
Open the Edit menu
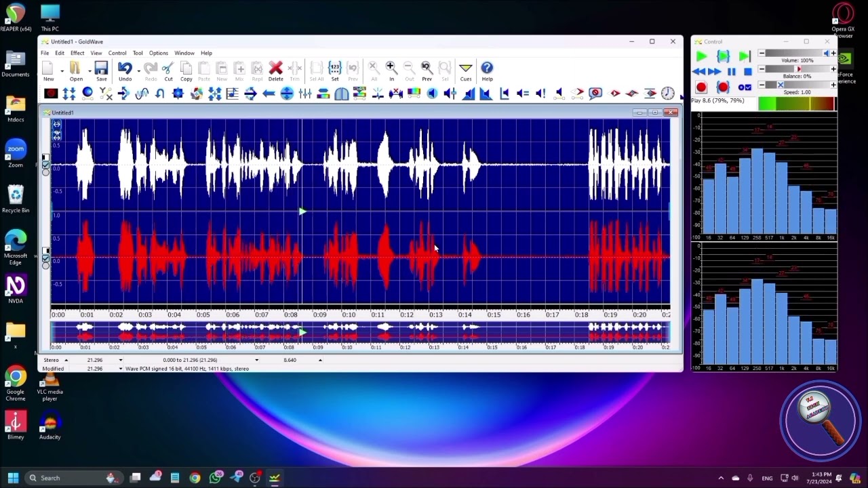[x=60, y=53]
